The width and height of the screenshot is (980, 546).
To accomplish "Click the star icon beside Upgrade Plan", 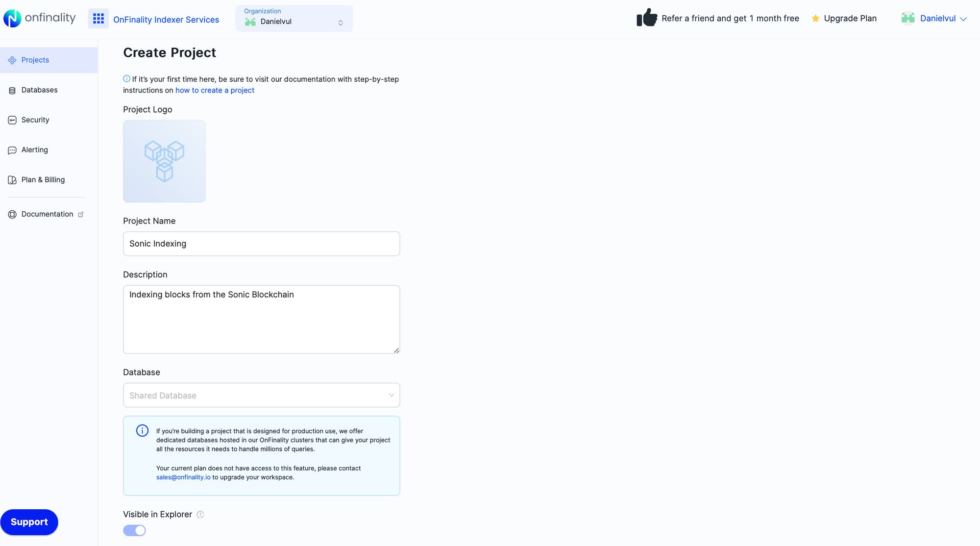I will pos(815,18).
